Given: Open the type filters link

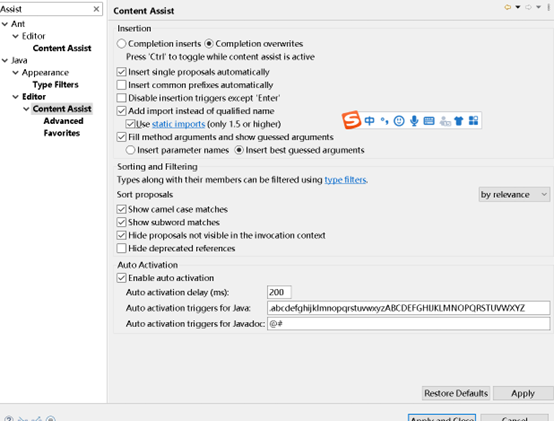Looking at the screenshot, I should click(345, 180).
